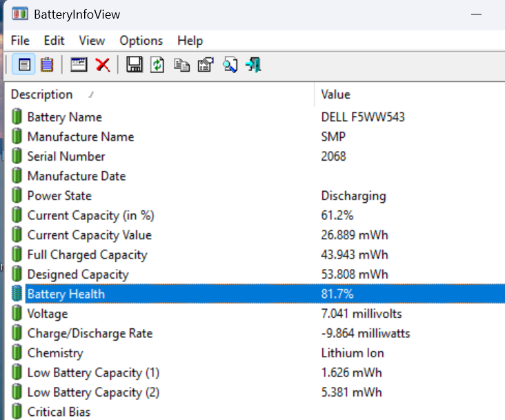This screenshot has width=505, height=420.
Task: Click the red X clear log icon
Action: pos(103,65)
